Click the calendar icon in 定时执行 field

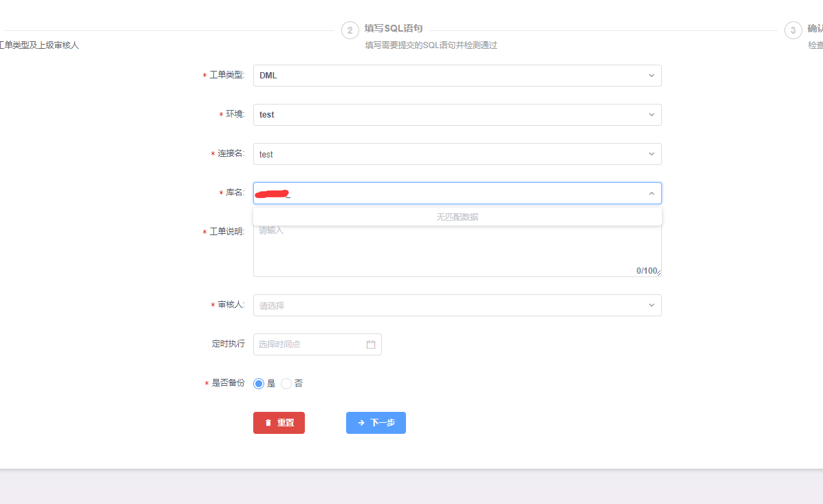coord(371,344)
